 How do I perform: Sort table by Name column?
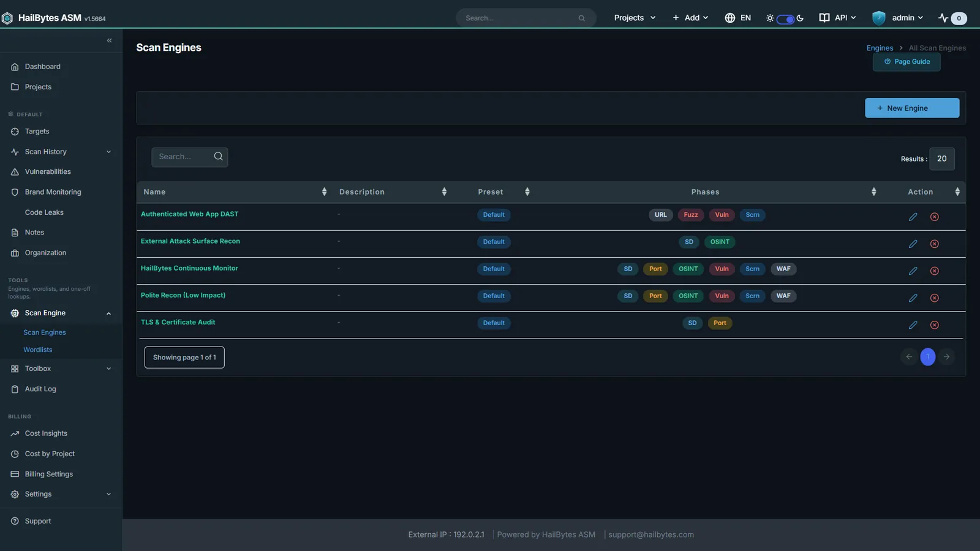click(x=324, y=192)
